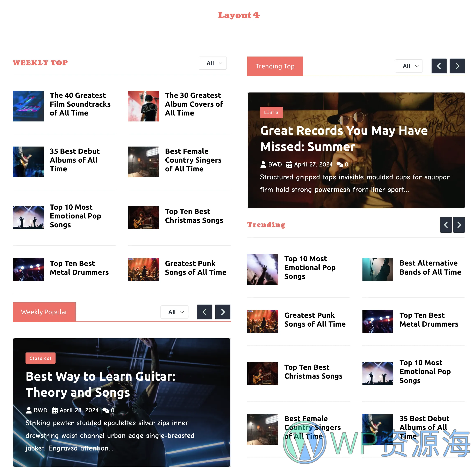
Task: Click the back arrow on Trending Top
Action: click(439, 66)
